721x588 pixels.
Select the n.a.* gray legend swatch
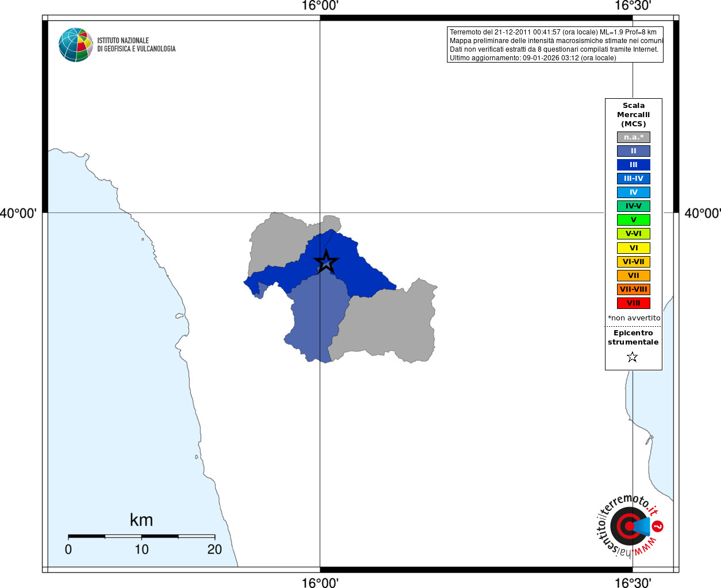[634, 137]
